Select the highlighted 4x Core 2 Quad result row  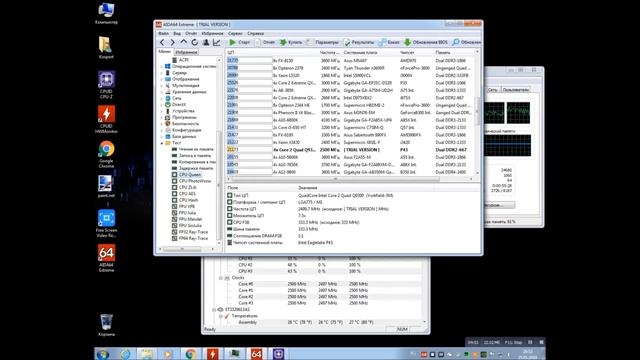(350, 150)
